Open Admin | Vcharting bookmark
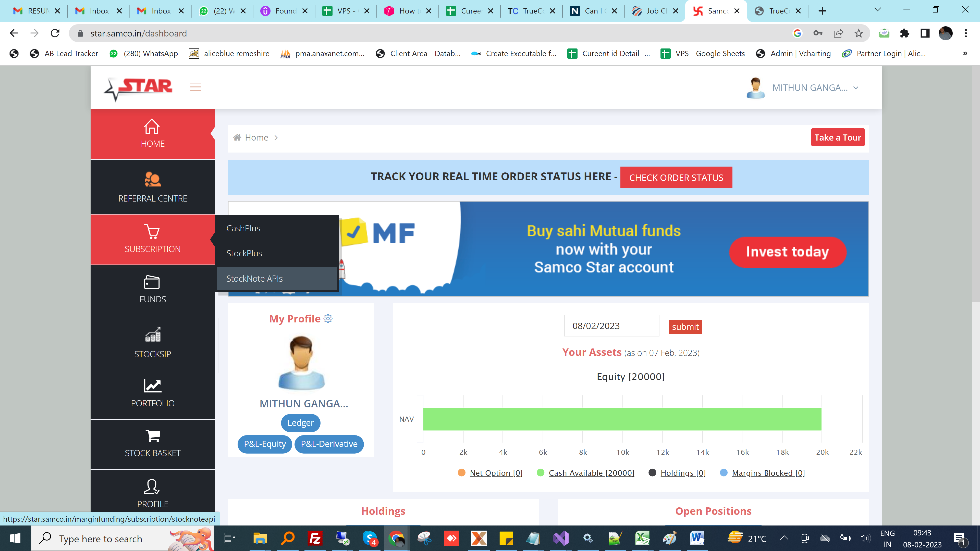 (793, 53)
